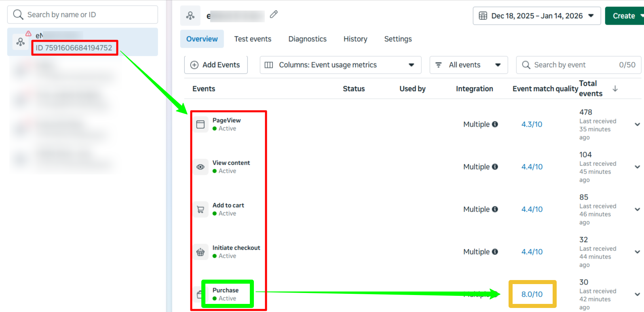Click the Used by column header
This screenshot has width=644, height=312.
pyautogui.click(x=412, y=89)
